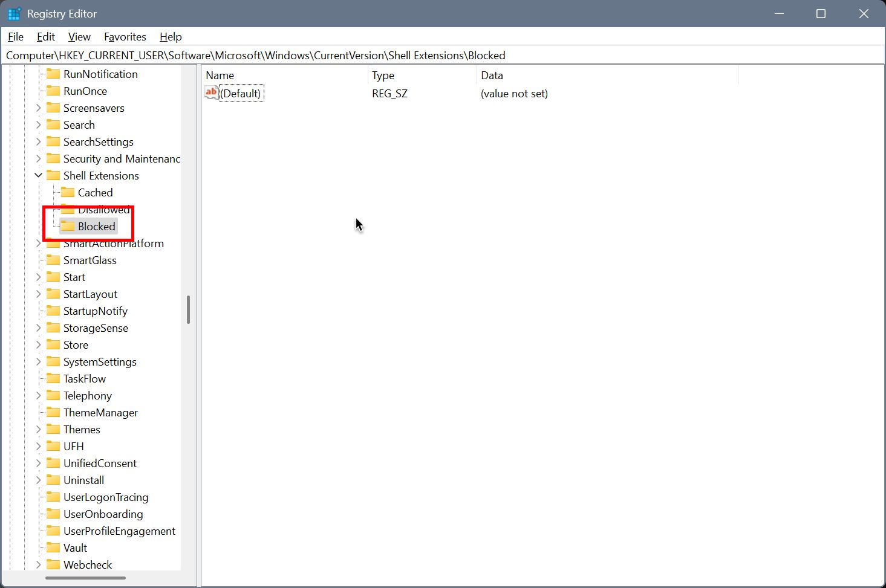
Task: Select the Themes key label
Action: click(82, 430)
